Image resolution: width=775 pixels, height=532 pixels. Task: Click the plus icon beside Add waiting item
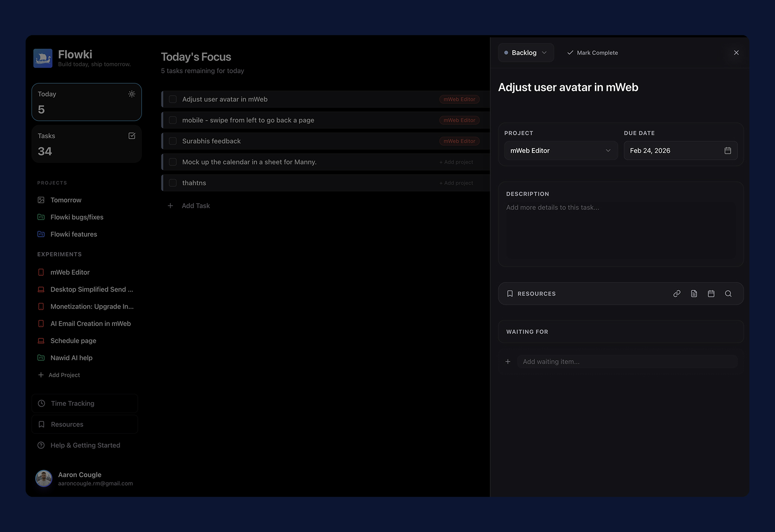pyautogui.click(x=508, y=361)
